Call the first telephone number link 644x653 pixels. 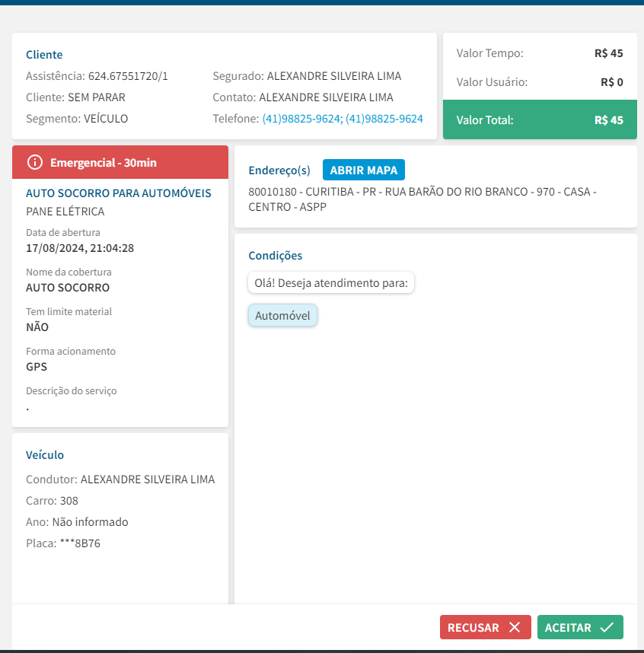pos(301,119)
